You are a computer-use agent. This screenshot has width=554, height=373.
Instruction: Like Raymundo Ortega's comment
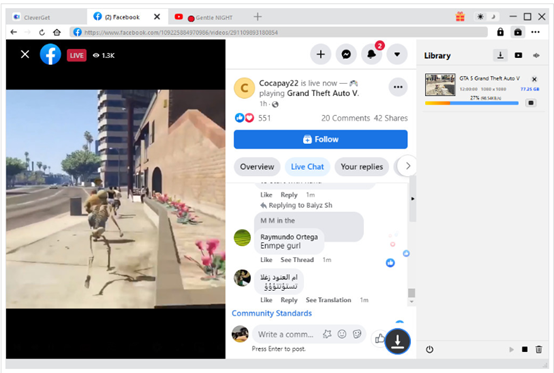pyautogui.click(x=266, y=260)
